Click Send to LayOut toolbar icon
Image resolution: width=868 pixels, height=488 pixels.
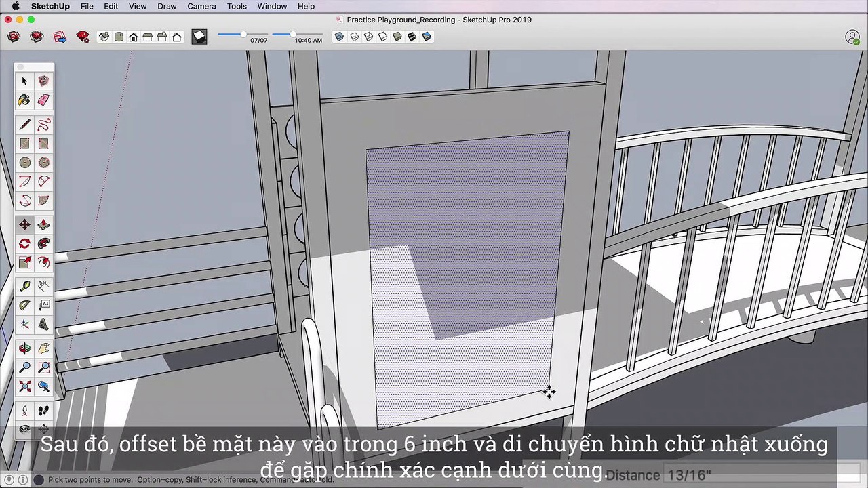(60, 37)
